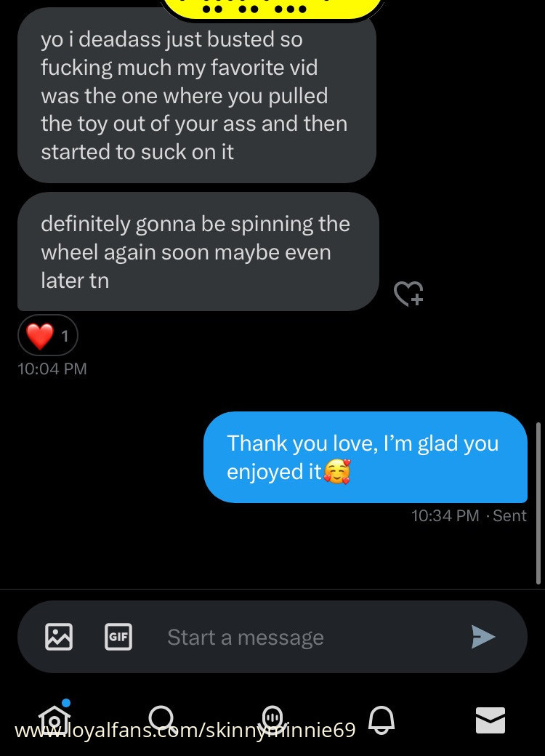Click the 10:04 PM timestamp

pos(52,369)
